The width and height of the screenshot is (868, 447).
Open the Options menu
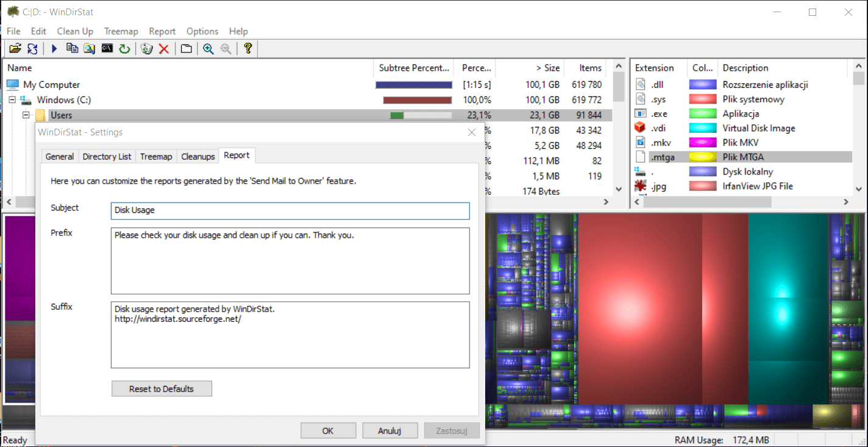202,31
